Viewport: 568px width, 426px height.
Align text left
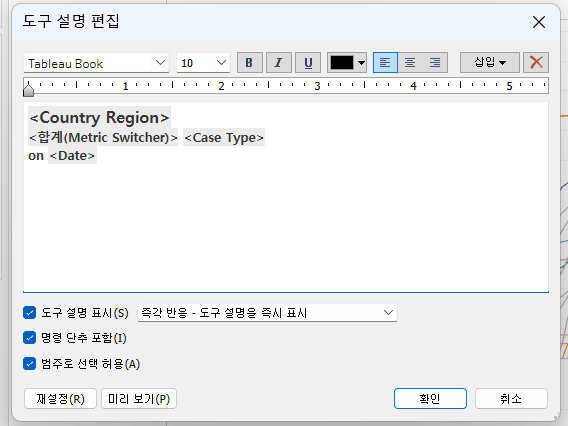click(385, 63)
